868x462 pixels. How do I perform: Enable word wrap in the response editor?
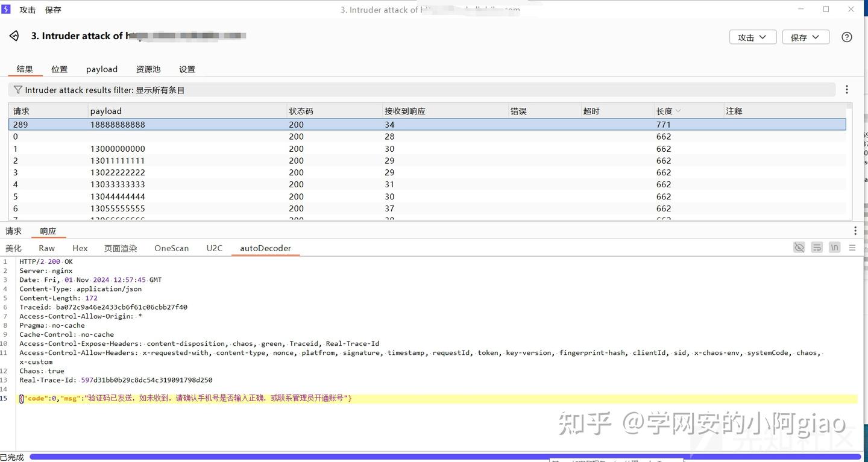[x=817, y=247]
